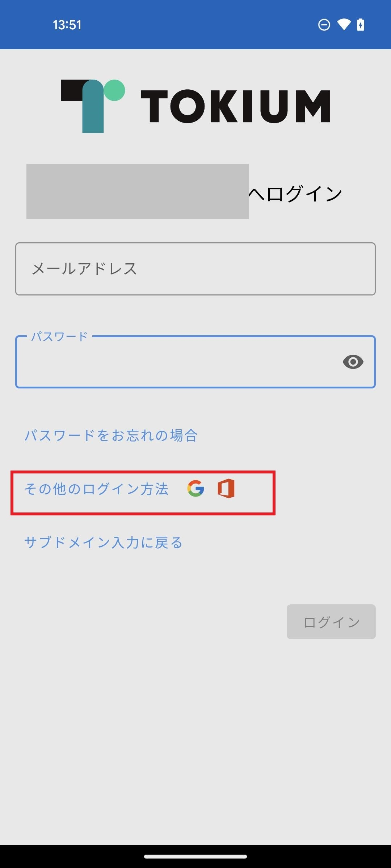Focus the メールアドレス input field

[x=195, y=269]
